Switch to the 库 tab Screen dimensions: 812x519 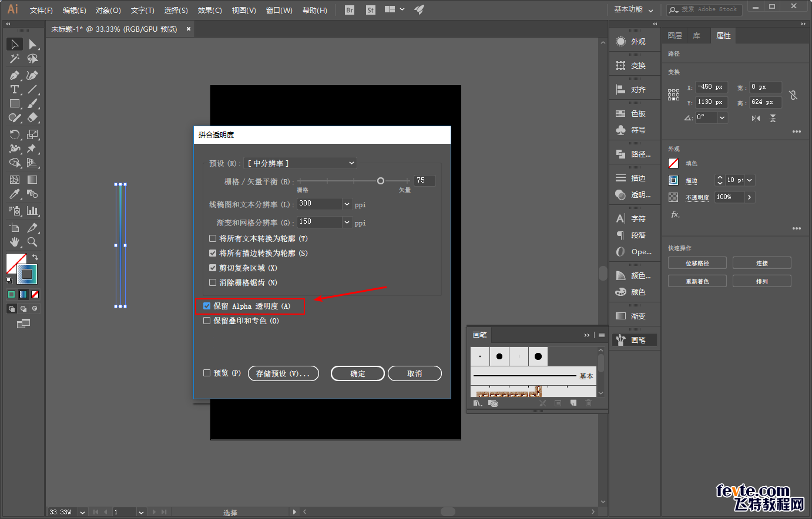[697, 36]
